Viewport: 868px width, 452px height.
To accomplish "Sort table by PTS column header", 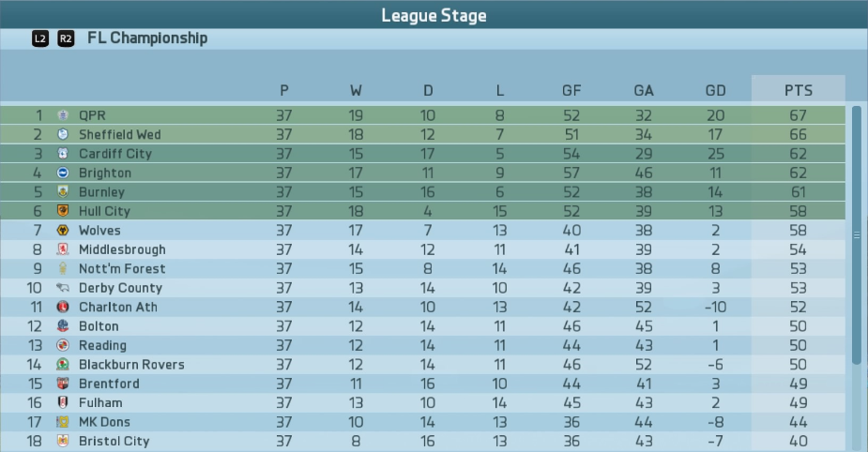I will click(x=799, y=90).
